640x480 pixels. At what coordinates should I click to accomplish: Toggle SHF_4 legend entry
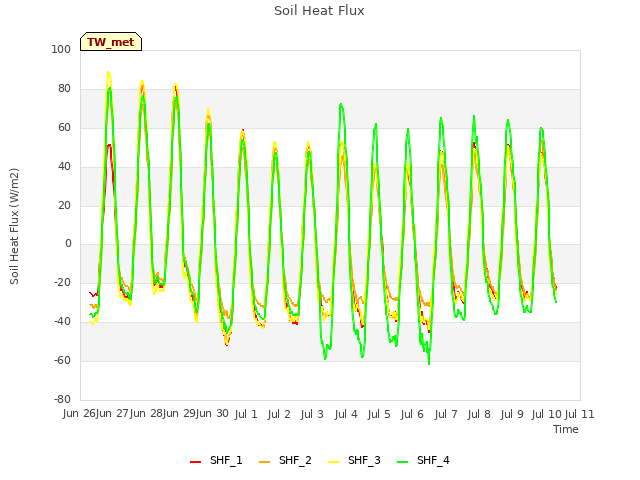(x=423, y=460)
